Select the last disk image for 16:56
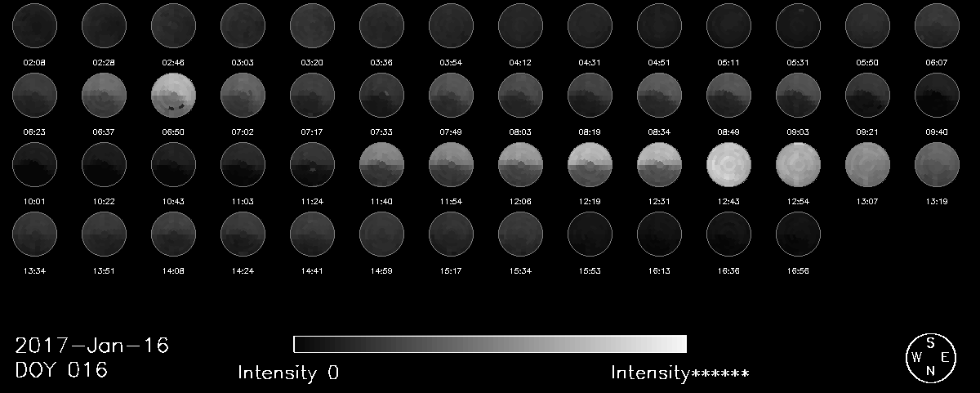980x393 pixels. click(x=798, y=235)
